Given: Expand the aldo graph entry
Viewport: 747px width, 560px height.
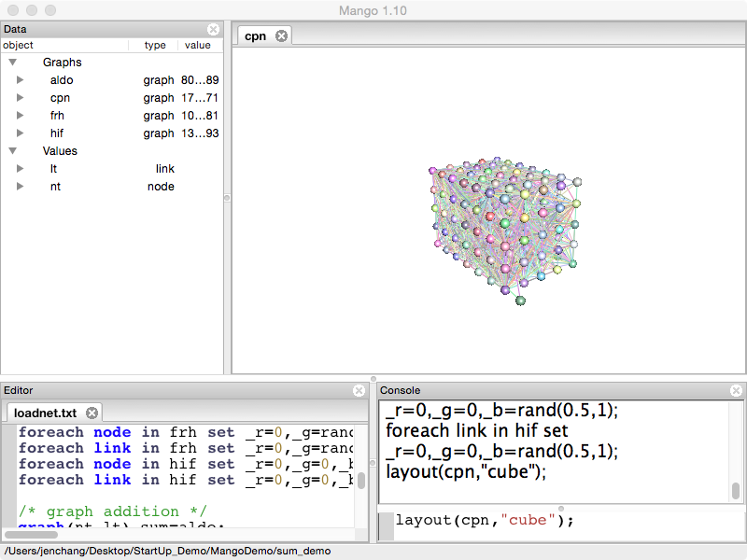Looking at the screenshot, I should [x=21, y=80].
